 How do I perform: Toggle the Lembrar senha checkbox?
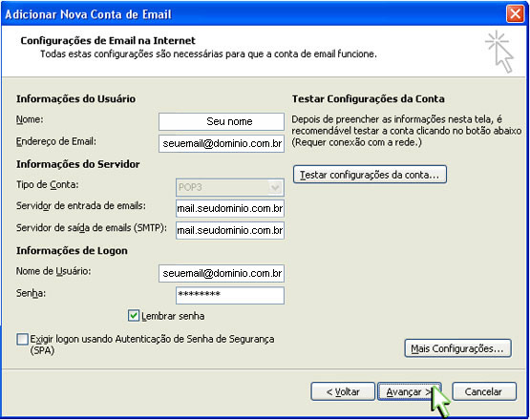tap(133, 316)
